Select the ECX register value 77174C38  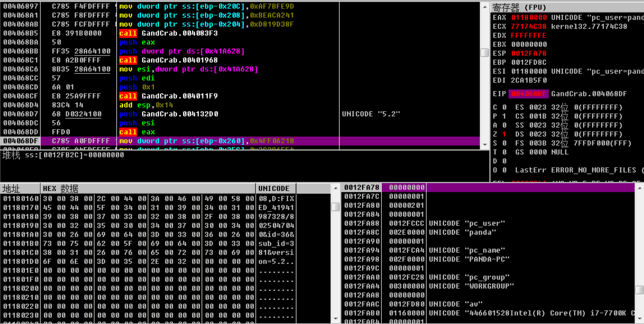529,26
